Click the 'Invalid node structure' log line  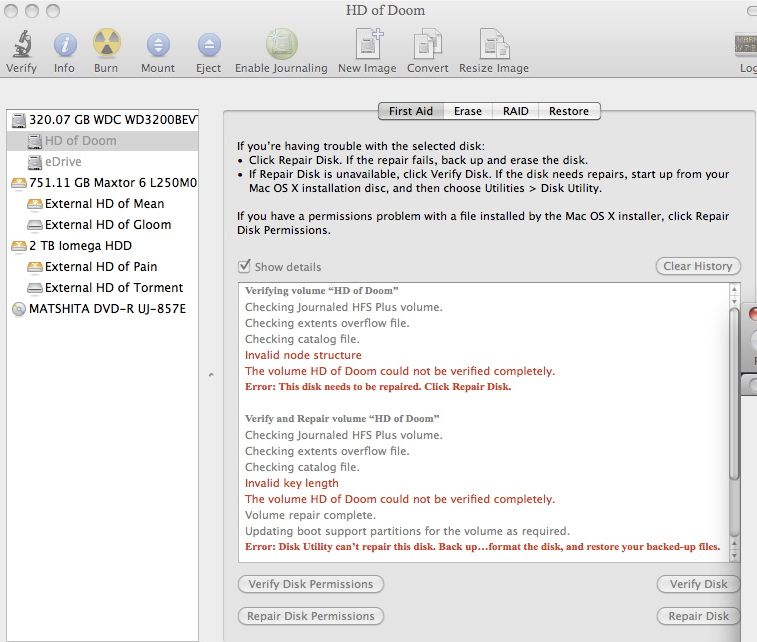pos(303,355)
